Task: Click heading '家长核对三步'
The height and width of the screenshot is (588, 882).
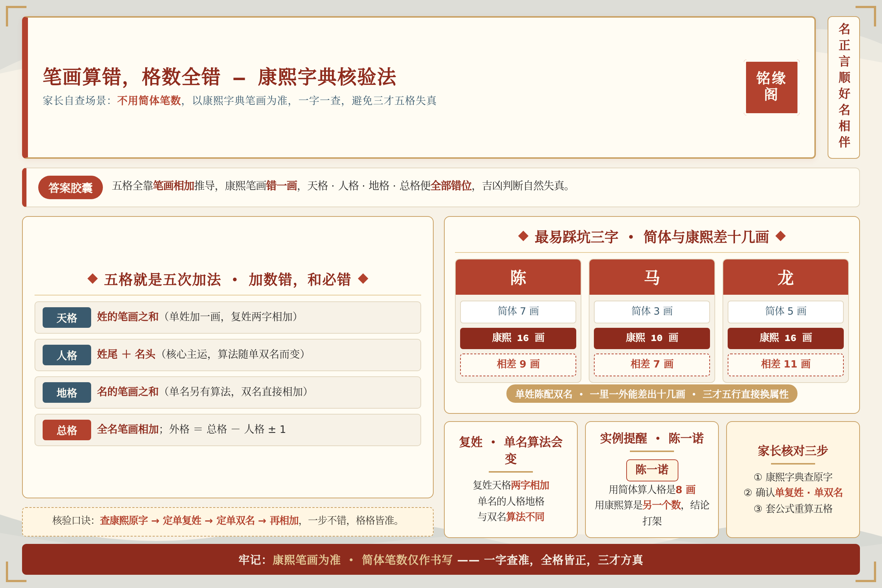Action: 793,451
